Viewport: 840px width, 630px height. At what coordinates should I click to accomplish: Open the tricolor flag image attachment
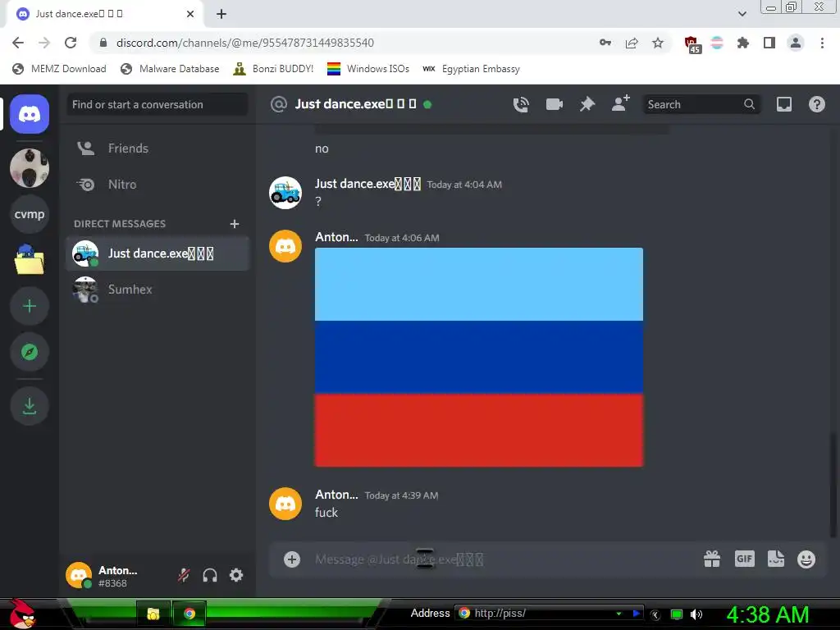(479, 358)
